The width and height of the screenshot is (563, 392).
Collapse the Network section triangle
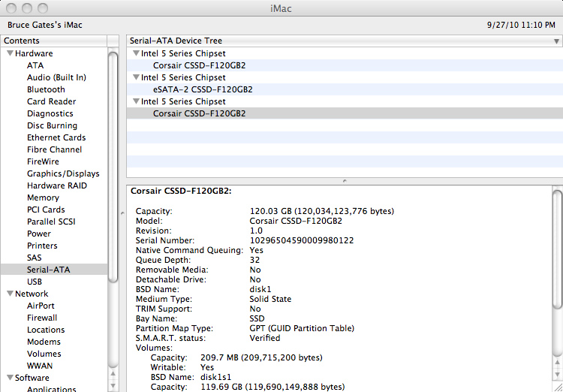10,294
